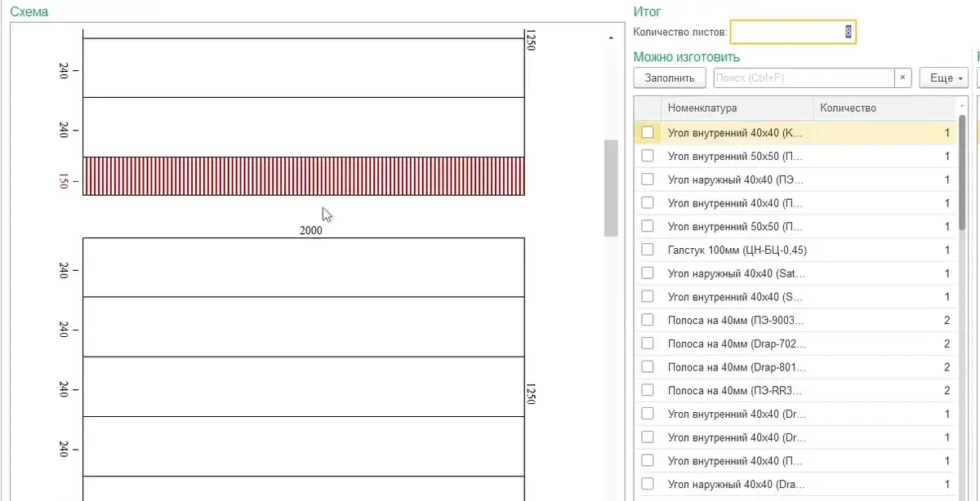
Task: Check the box for Угол наружный 40x40 (Dra...
Action: [x=648, y=485]
